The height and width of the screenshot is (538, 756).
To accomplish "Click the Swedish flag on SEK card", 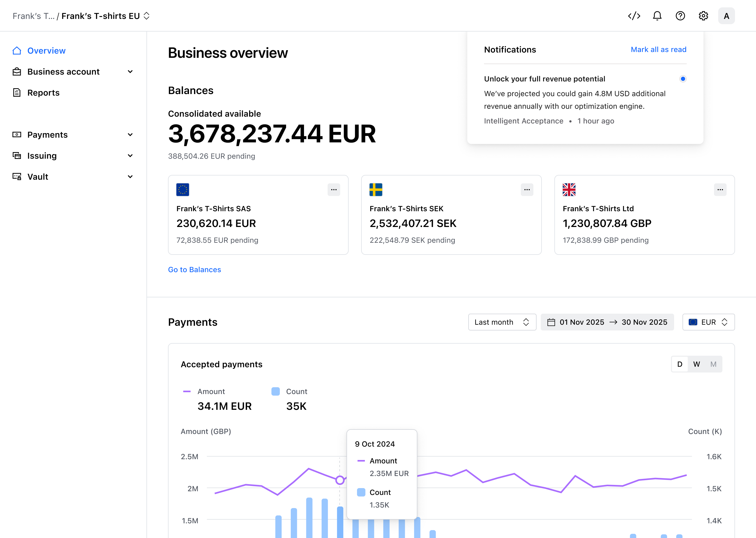I will coord(376,189).
